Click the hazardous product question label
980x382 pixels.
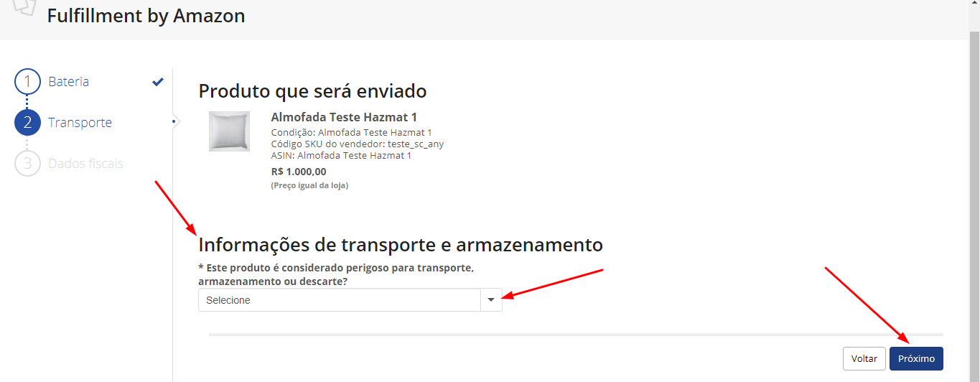click(336, 274)
